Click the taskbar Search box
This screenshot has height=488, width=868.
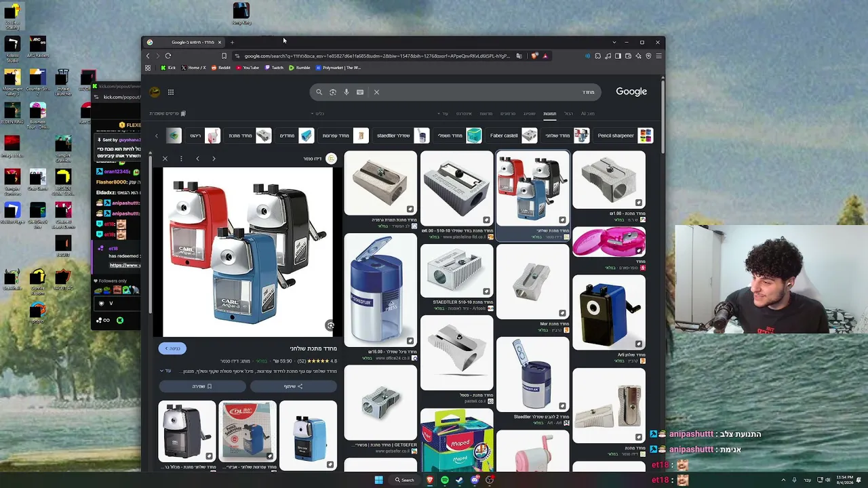pos(405,480)
